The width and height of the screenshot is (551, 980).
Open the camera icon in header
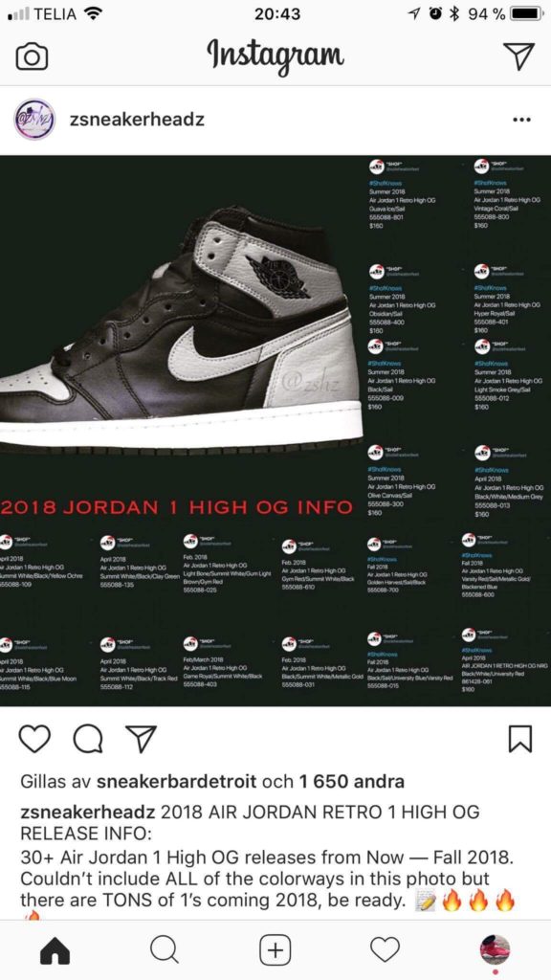coord(32,56)
